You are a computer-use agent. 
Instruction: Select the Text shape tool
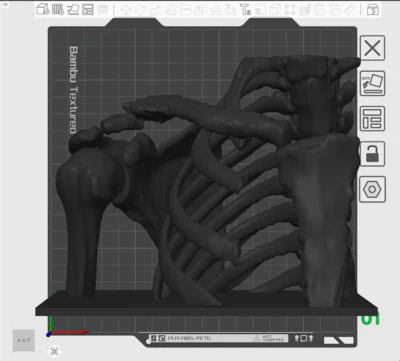pos(245,10)
